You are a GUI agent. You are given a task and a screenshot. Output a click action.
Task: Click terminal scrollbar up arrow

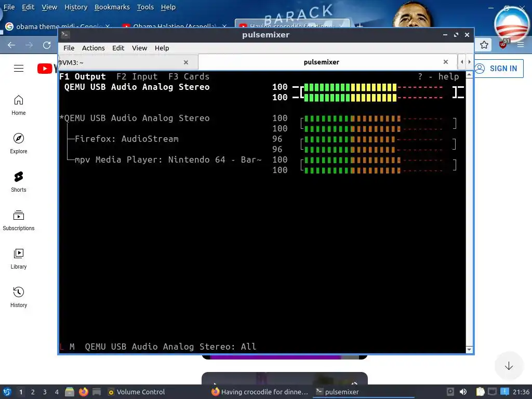pyautogui.click(x=469, y=75)
